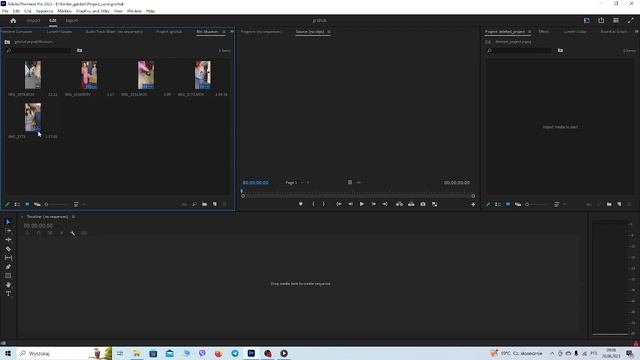This screenshot has width=640, height=360.
Task: Click Quick Export share icon
Action: [x=601, y=20]
